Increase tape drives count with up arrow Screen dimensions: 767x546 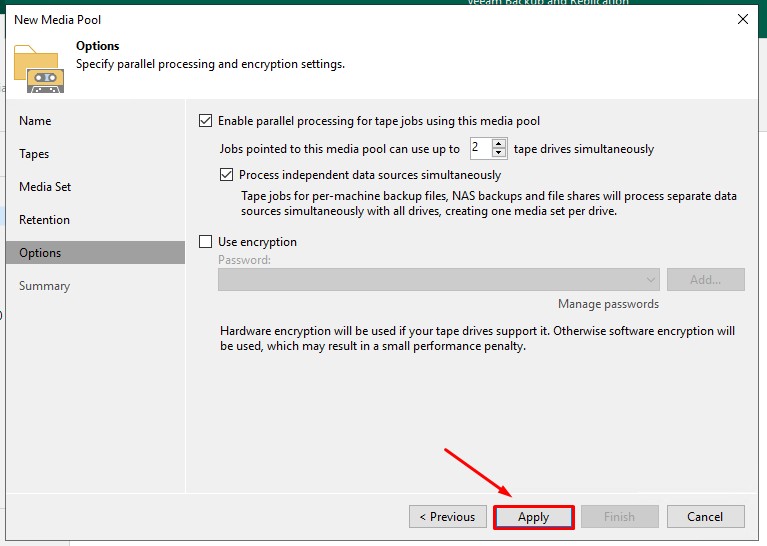pos(500,144)
